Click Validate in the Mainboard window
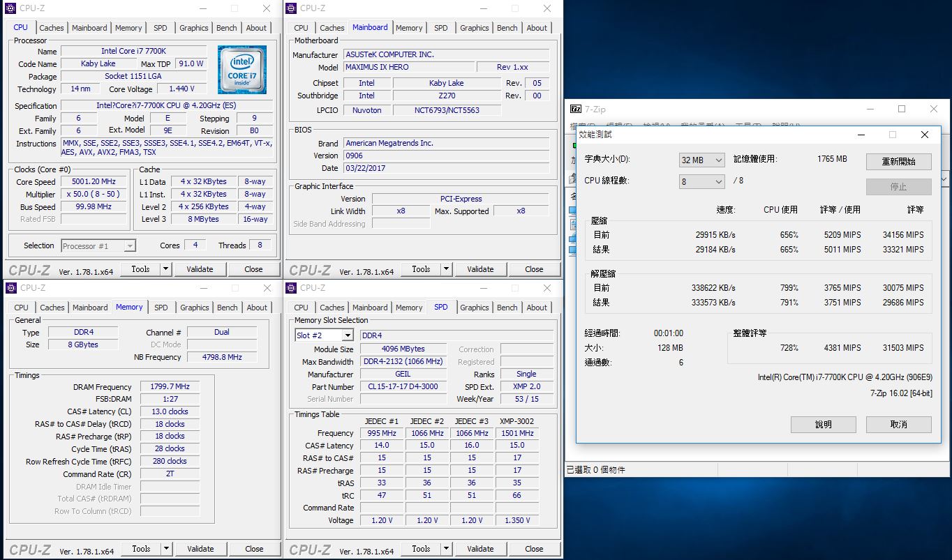This screenshot has width=952, height=560. click(480, 269)
